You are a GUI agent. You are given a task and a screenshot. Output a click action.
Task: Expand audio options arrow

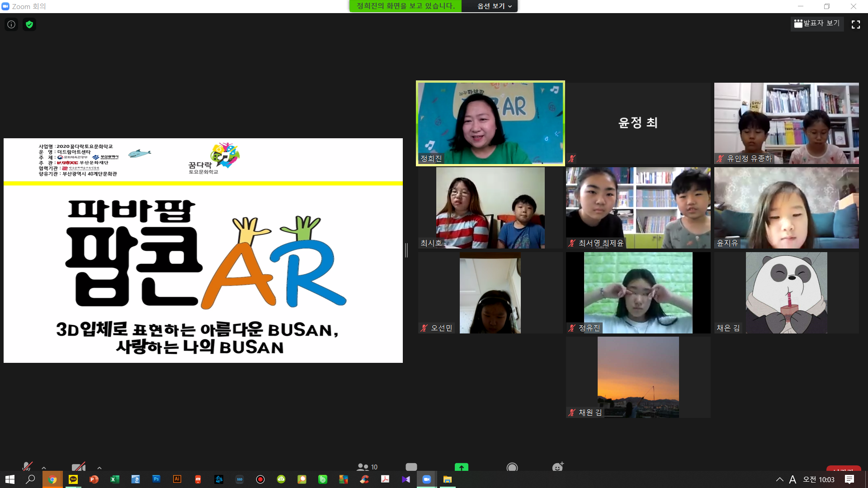click(x=44, y=468)
